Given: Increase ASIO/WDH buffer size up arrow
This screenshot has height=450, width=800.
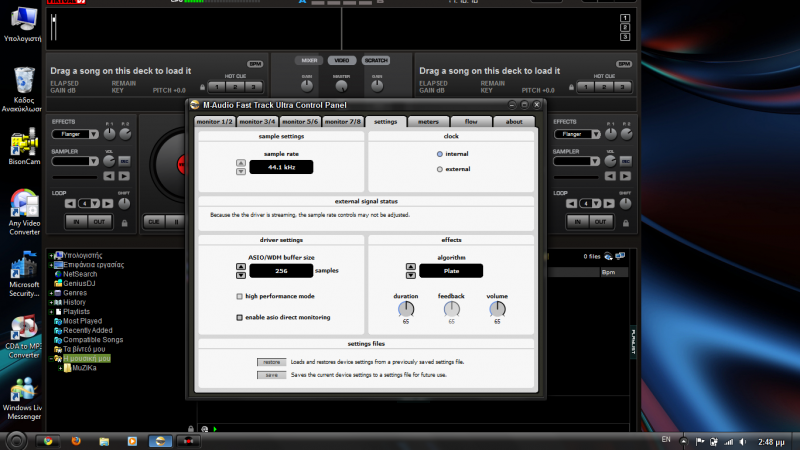Looking at the screenshot, I should 241,267.
